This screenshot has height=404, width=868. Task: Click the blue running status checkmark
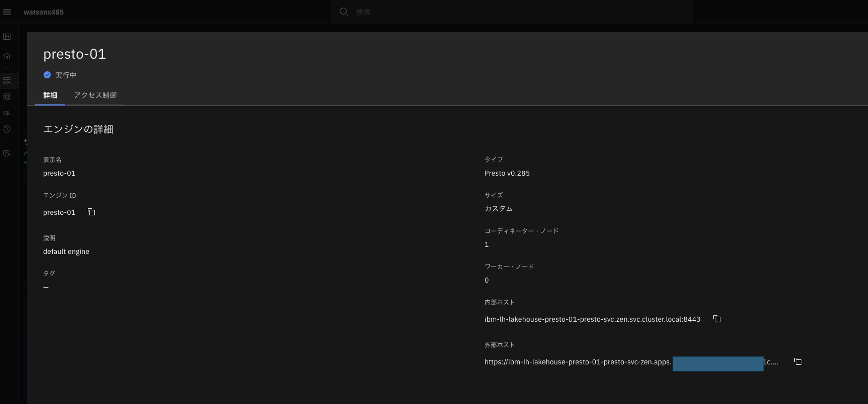[47, 75]
